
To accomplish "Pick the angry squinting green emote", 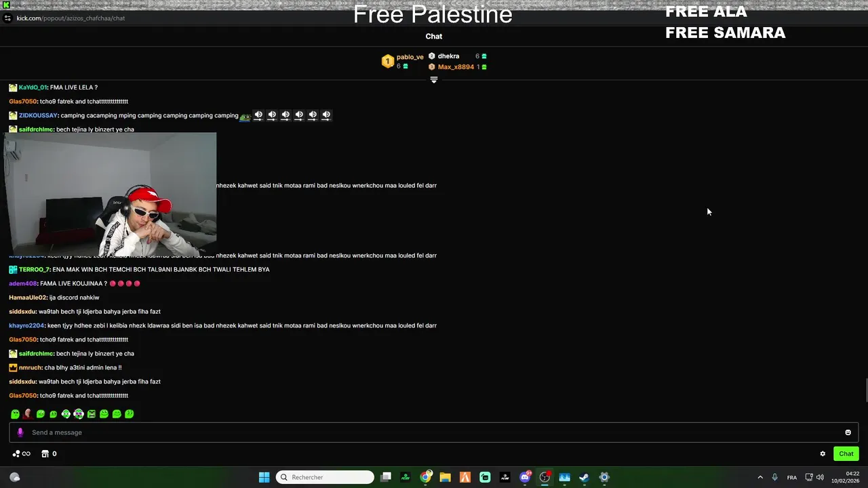I will coord(92,414).
